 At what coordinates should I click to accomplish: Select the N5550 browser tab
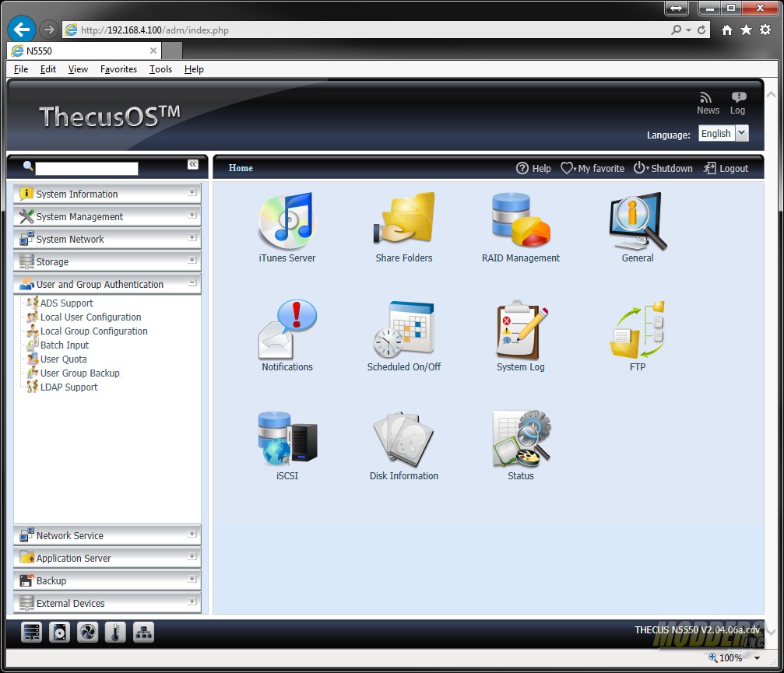pyautogui.click(x=83, y=51)
